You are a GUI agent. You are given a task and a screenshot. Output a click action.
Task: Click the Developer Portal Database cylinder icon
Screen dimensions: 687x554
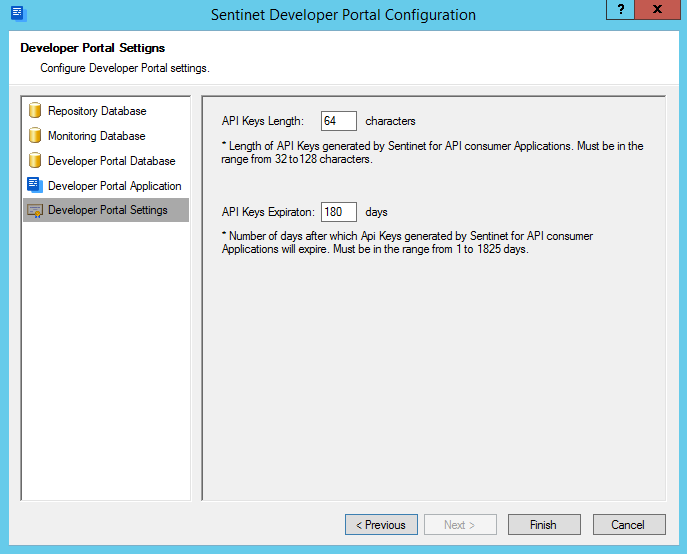35,160
